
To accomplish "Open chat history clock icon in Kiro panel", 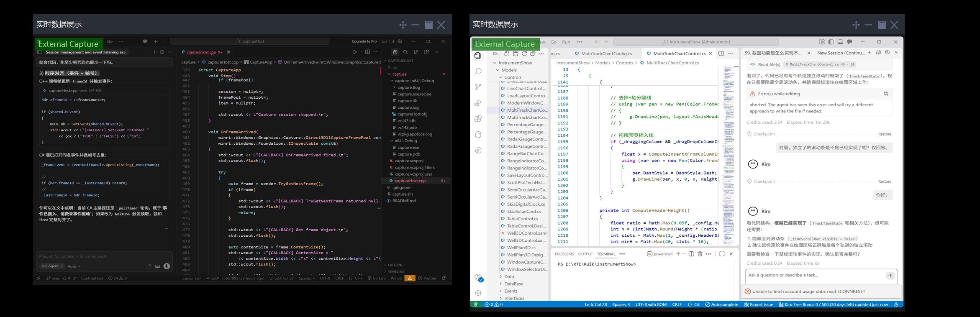I will pos(887,53).
